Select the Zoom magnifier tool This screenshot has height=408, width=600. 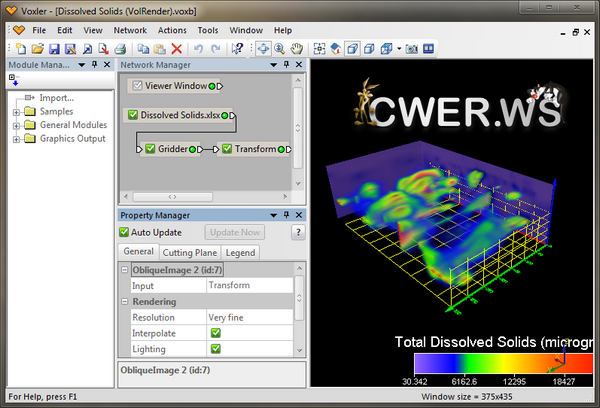(281, 48)
